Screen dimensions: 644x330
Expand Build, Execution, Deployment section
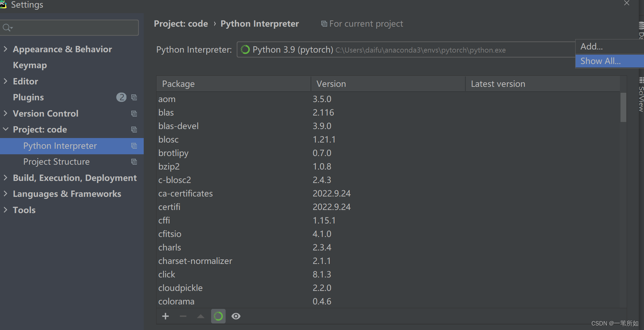coord(5,177)
